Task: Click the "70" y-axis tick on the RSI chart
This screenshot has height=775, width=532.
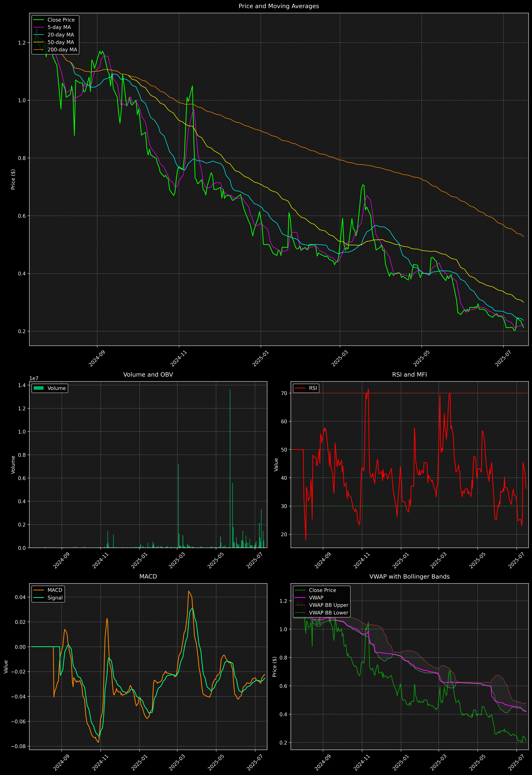Action: (284, 393)
